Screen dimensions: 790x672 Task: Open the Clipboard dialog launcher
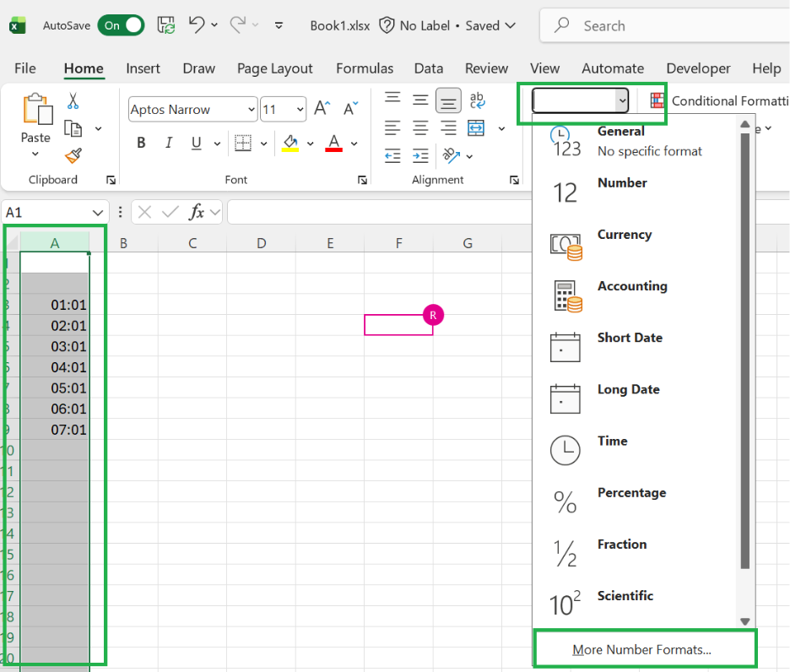coord(111,180)
